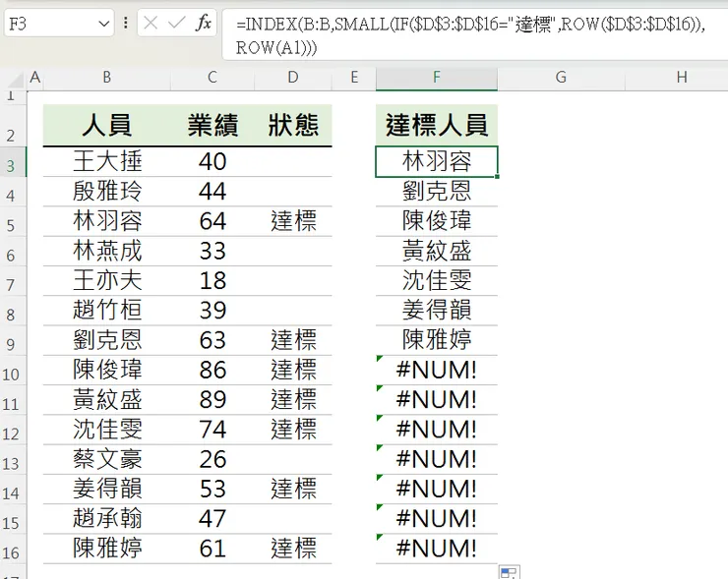Select column F header

point(437,77)
